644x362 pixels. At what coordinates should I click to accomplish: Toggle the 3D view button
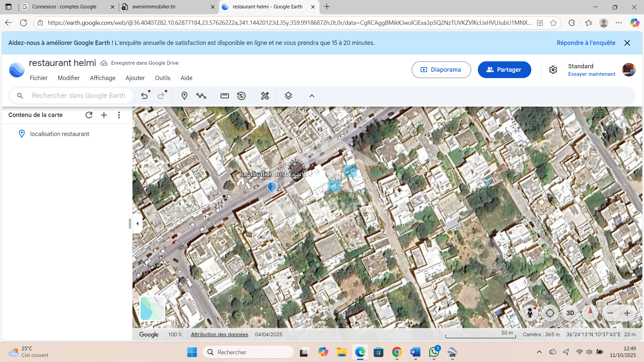(x=570, y=313)
